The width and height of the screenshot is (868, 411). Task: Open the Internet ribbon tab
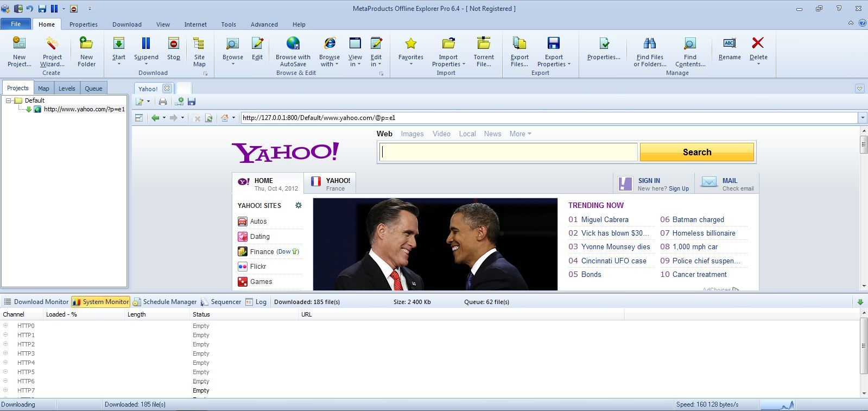(x=195, y=24)
